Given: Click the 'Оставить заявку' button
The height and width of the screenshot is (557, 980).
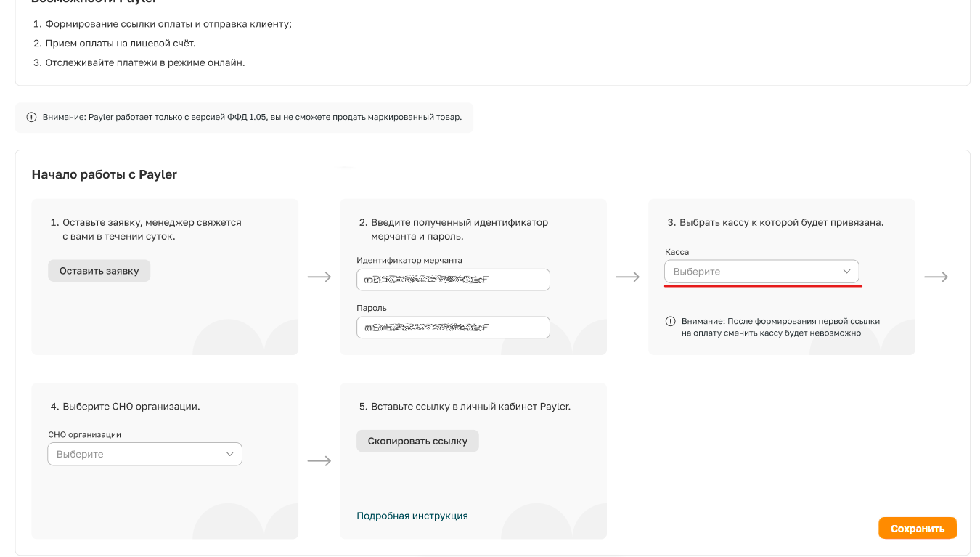Looking at the screenshot, I should 99,271.
